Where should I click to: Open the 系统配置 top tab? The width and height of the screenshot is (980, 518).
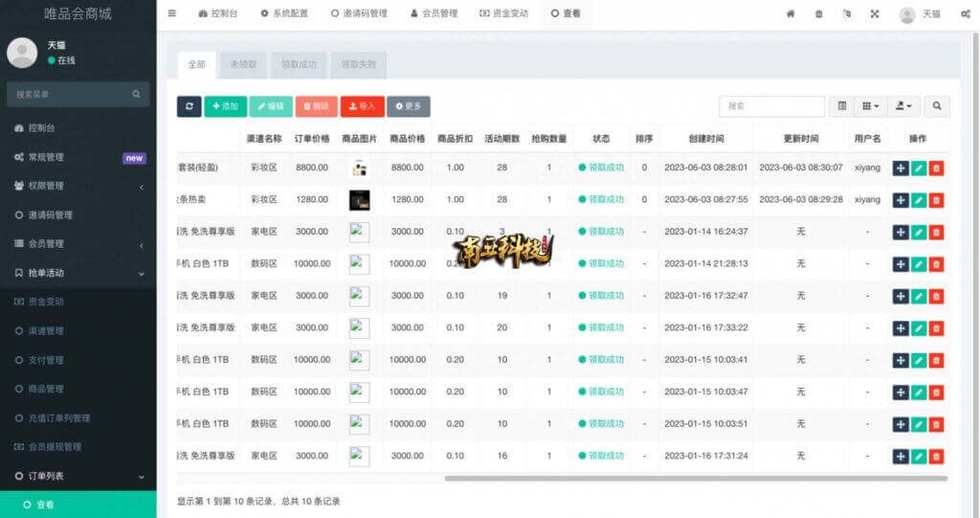coord(284,13)
